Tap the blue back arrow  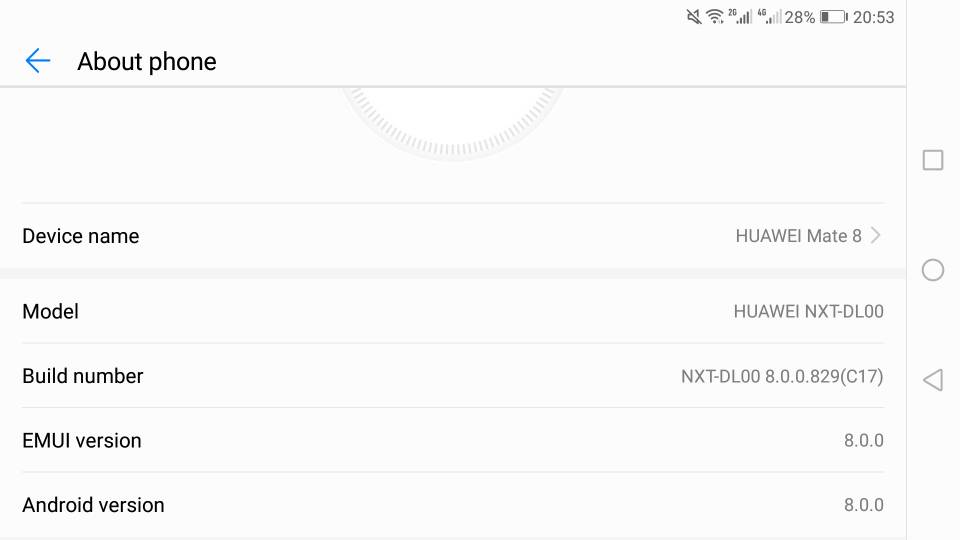click(37, 61)
